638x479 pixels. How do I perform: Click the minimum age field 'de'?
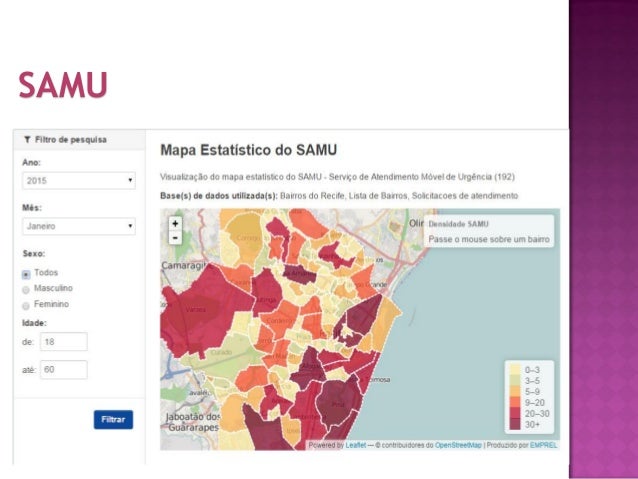tap(64, 341)
